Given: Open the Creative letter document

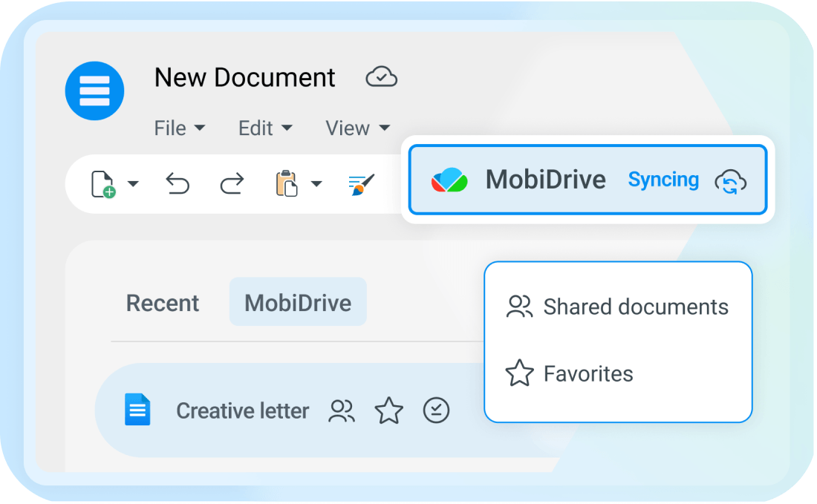Looking at the screenshot, I should pyautogui.click(x=242, y=410).
